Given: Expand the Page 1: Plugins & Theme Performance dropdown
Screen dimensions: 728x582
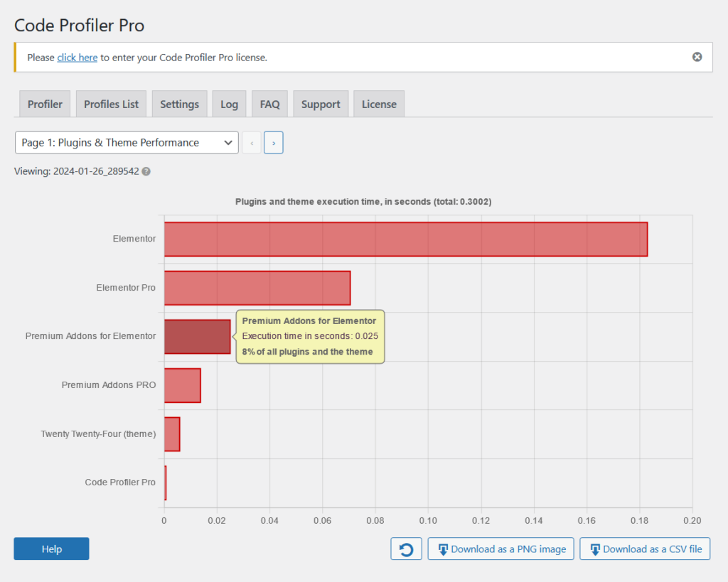Looking at the screenshot, I should click(127, 143).
